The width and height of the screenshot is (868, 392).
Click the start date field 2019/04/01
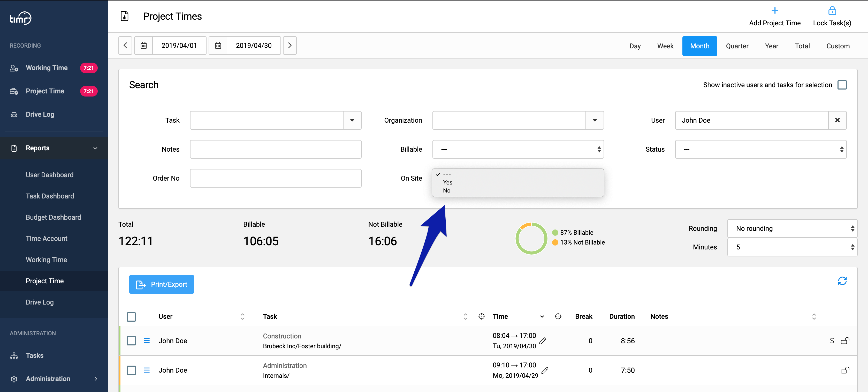(179, 45)
